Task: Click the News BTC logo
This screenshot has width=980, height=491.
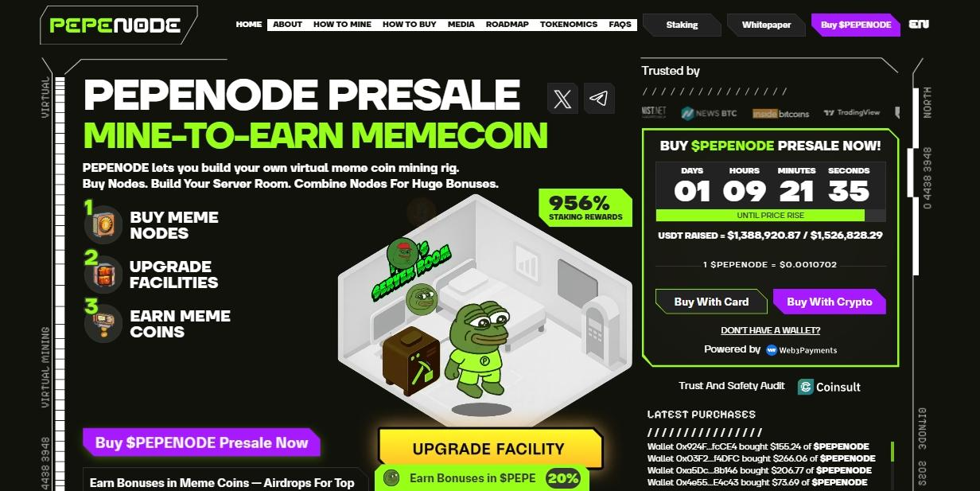Action: coord(709,113)
